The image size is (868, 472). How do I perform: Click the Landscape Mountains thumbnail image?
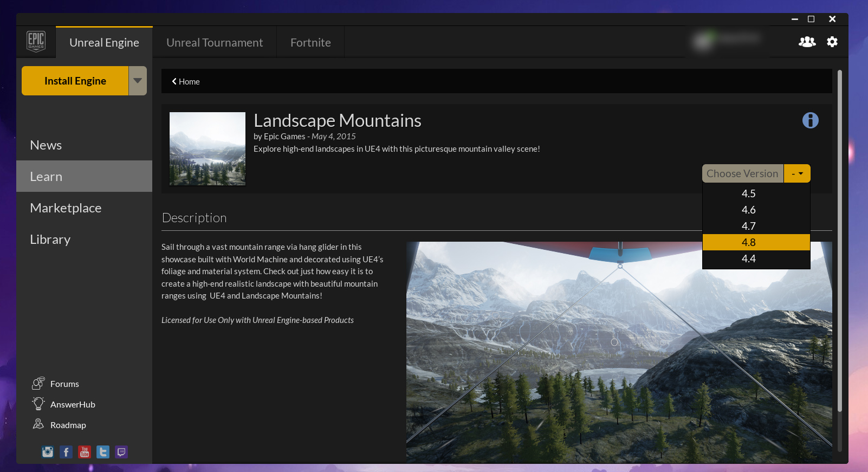point(208,148)
